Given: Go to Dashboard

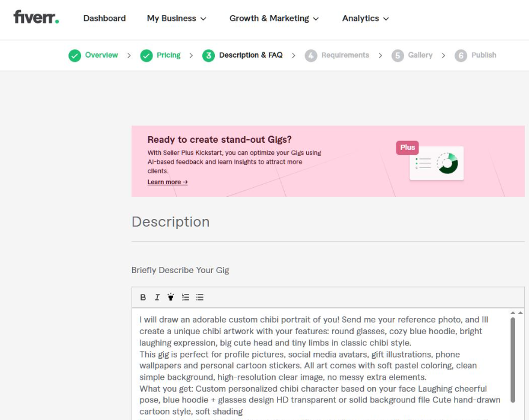Looking at the screenshot, I should tap(104, 19).
